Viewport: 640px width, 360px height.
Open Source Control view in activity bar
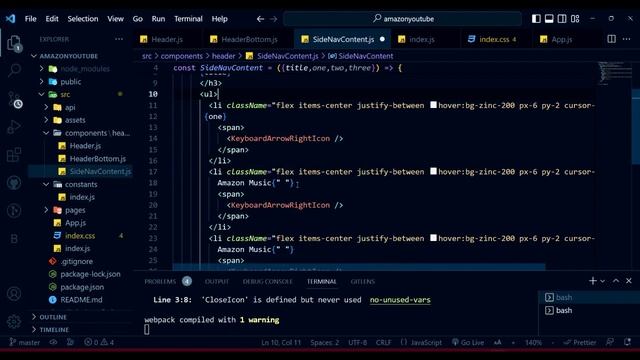click(15, 100)
